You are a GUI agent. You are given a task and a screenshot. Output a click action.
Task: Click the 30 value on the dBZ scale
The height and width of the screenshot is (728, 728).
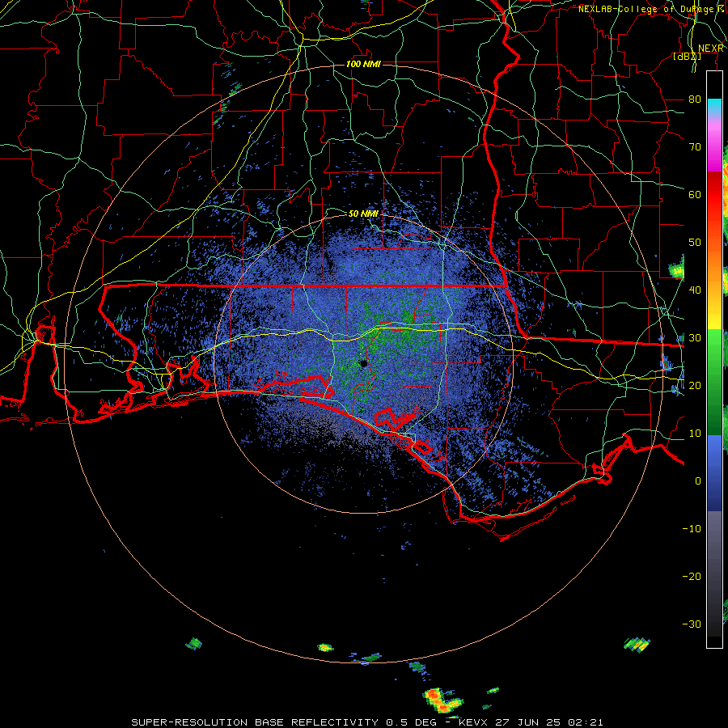coord(695,338)
